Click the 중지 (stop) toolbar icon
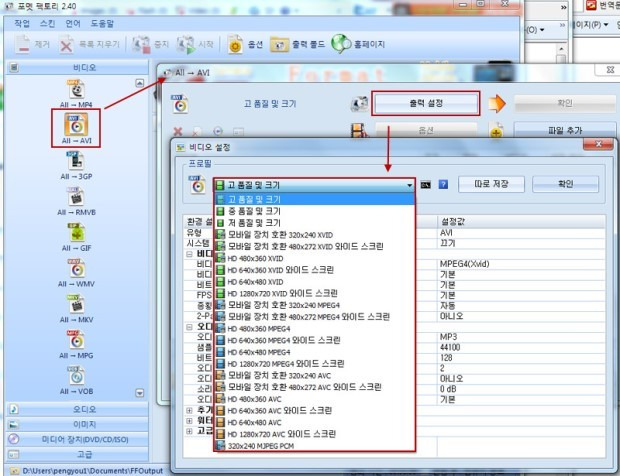 pos(141,44)
